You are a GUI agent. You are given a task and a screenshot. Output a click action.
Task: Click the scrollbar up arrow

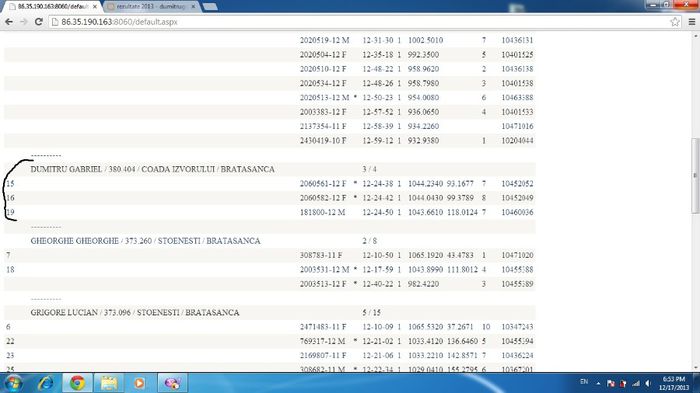pos(695,36)
